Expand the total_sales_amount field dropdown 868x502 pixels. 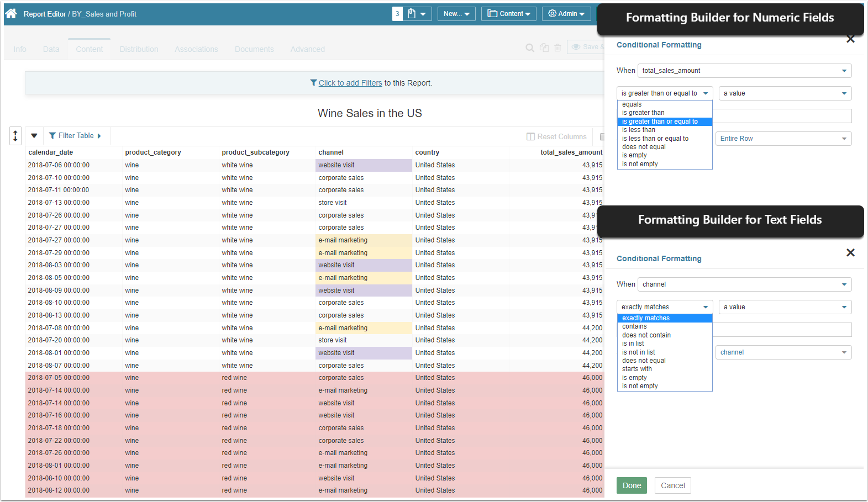(744, 71)
